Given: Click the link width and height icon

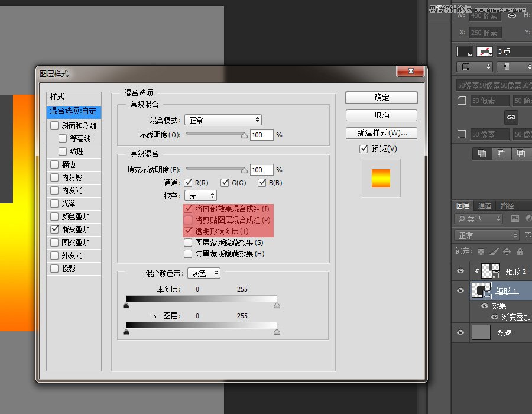Looking at the screenshot, I should pyautogui.click(x=512, y=15).
